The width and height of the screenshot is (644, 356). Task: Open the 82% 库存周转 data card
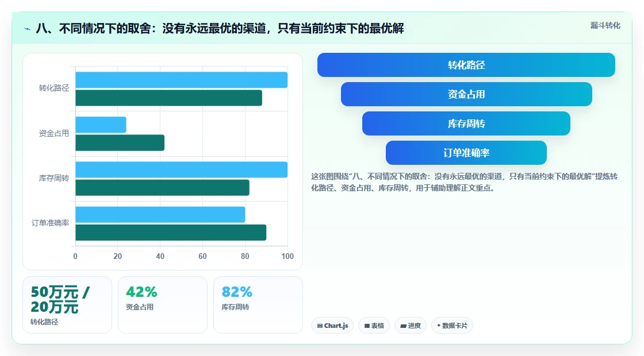click(x=258, y=305)
